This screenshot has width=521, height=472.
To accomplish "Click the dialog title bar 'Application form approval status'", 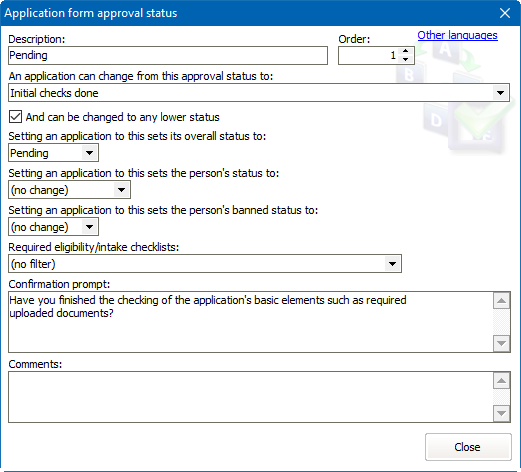I will pyautogui.click(x=91, y=13).
